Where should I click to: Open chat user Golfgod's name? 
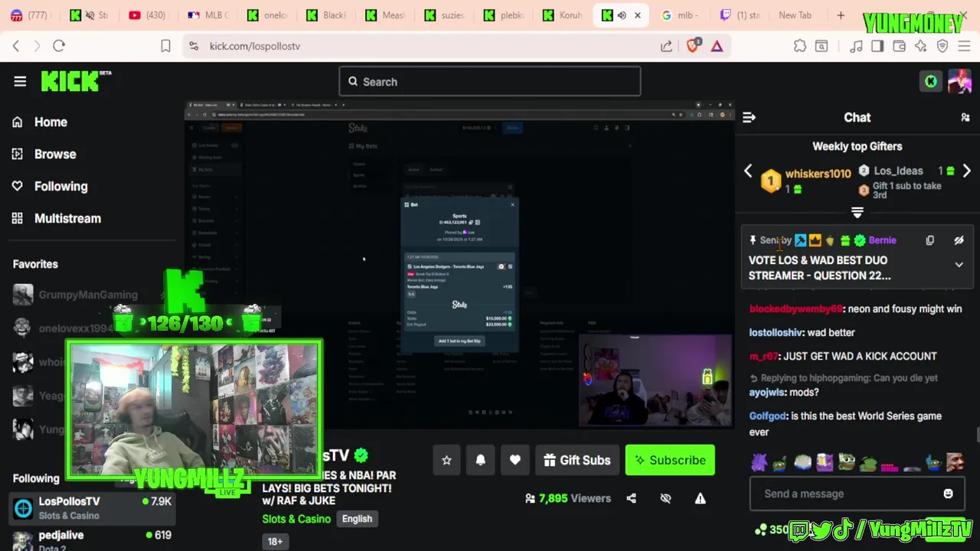coord(768,416)
